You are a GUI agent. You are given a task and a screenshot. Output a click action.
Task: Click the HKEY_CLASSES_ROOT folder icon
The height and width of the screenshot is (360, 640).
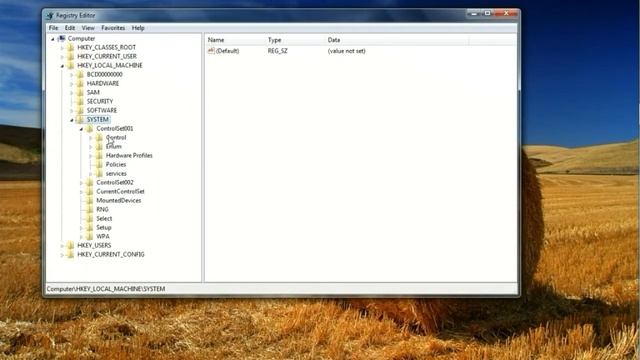coord(71,47)
